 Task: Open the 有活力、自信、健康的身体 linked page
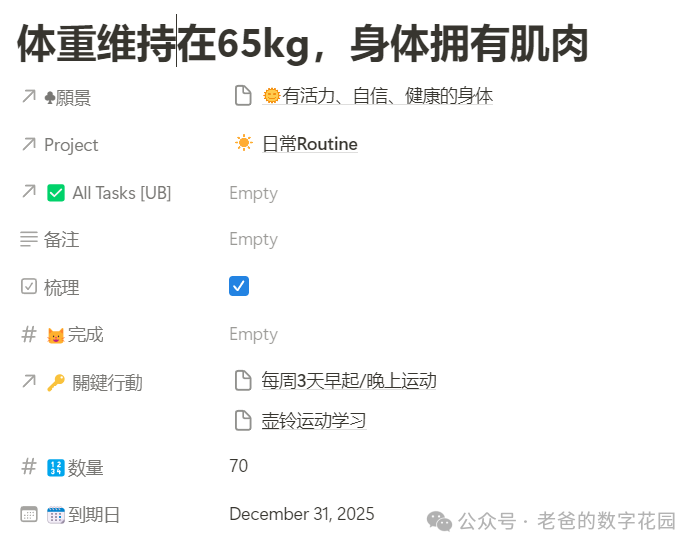click(387, 96)
